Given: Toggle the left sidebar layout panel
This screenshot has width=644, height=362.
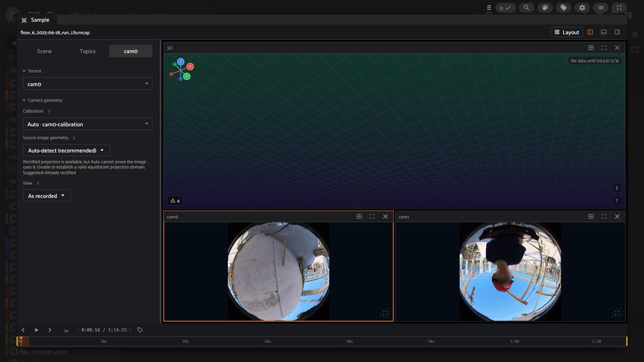Looking at the screenshot, I should (590, 32).
